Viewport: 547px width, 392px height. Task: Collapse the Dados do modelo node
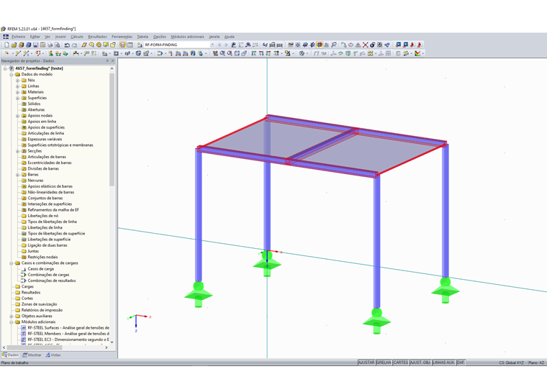pyautogui.click(x=12, y=74)
